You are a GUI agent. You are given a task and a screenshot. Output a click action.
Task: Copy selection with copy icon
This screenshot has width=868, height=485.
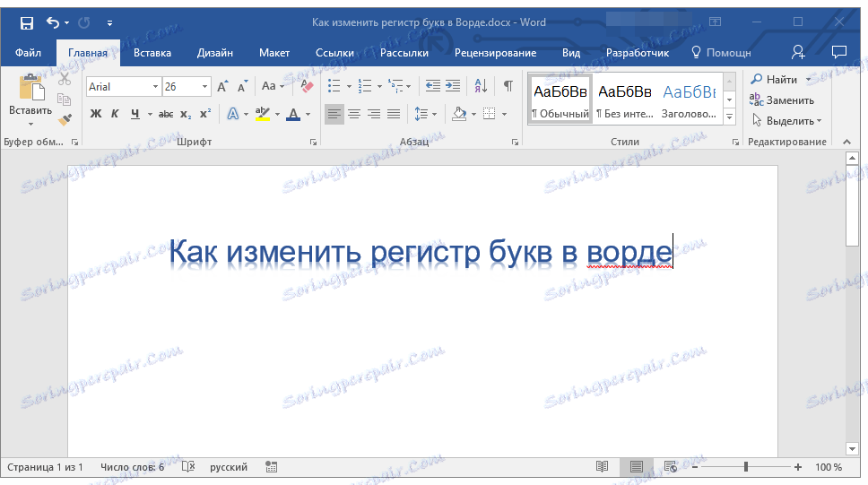(x=65, y=100)
